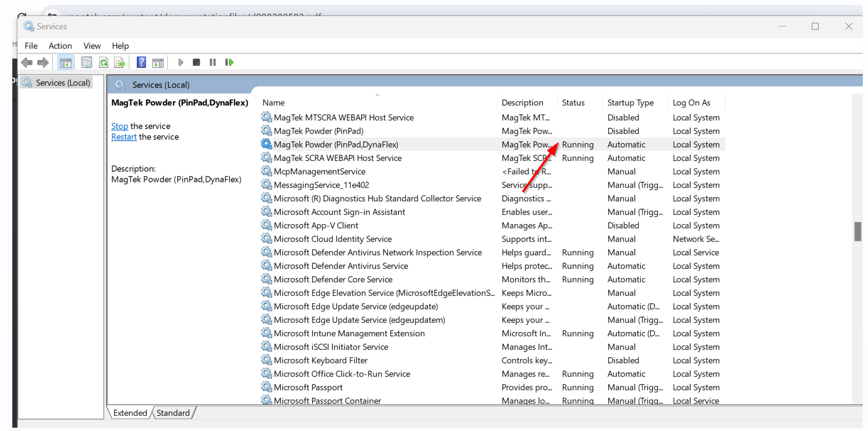Click the vertical scrollbar thumb

[x=857, y=231]
